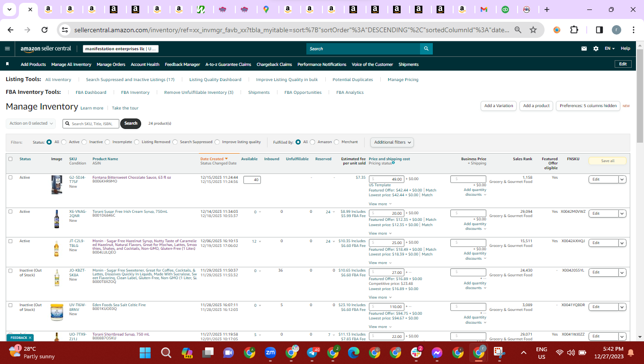
Task: Open the settings gear icon
Action: [596, 48]
